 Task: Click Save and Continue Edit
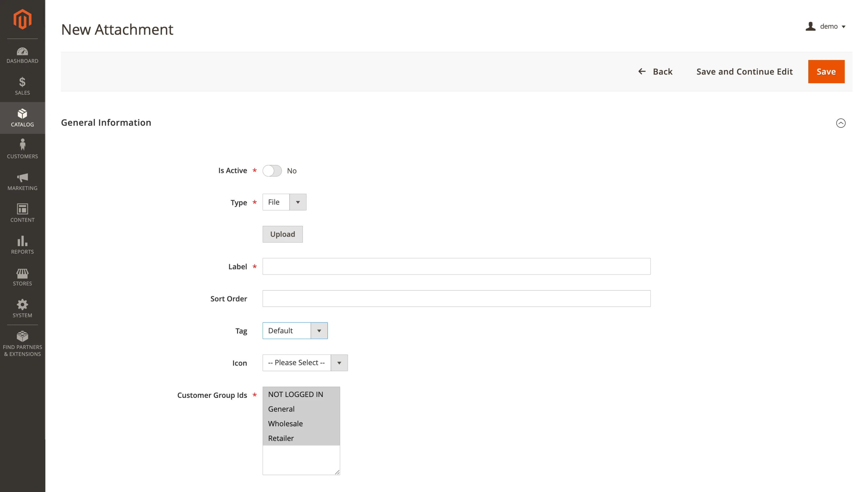pyautogui.click(x=744, y=71)
